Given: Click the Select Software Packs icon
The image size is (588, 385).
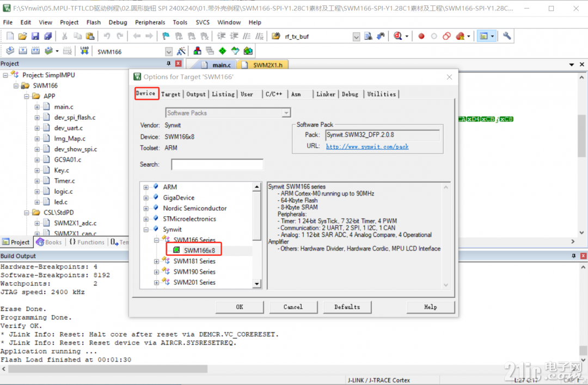Looking at the screenshot, I should (x=235, y=51).
